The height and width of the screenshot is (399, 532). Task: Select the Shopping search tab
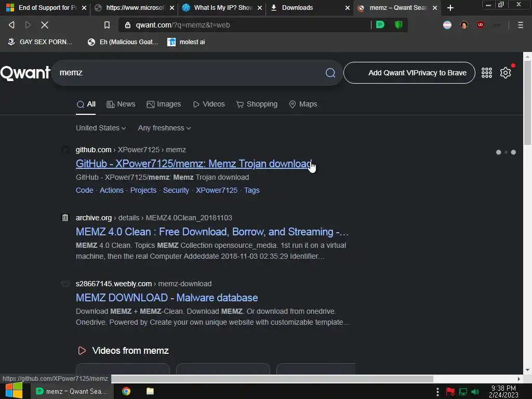(257, 104)
